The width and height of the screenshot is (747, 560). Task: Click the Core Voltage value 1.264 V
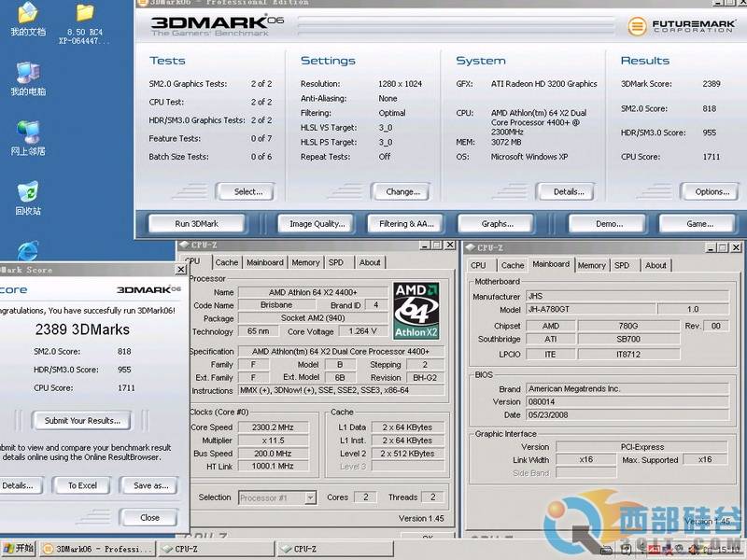coord(363,331)
